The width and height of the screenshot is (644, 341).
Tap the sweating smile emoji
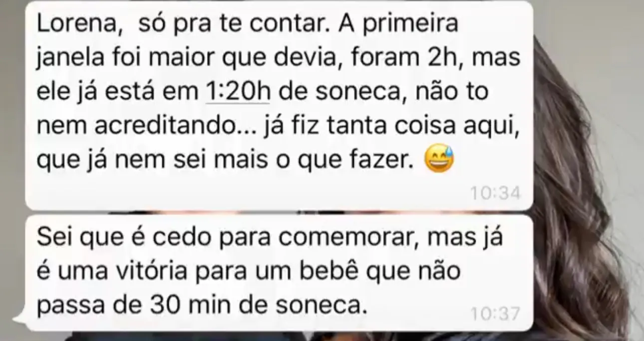tap(438, 161)
